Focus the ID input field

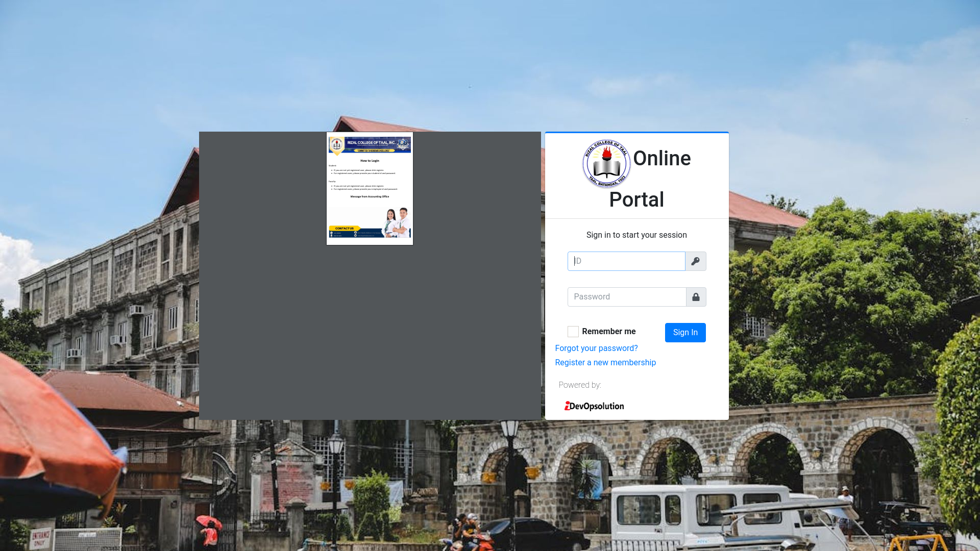(x=626, y=261)
